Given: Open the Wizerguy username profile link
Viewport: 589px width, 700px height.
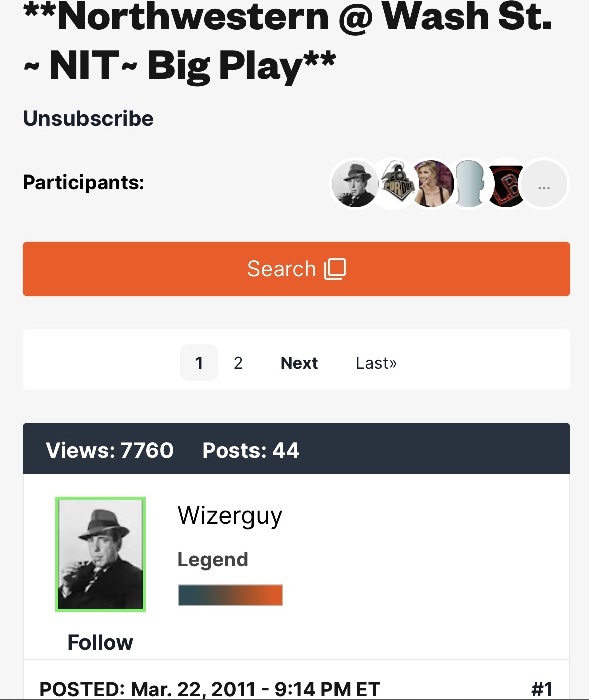Looking at the screenshot, I should (x=230, y=515).
